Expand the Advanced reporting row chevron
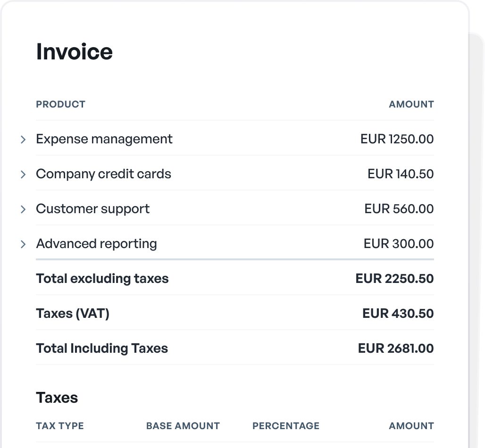485x448 pixels. pos(23,244)
